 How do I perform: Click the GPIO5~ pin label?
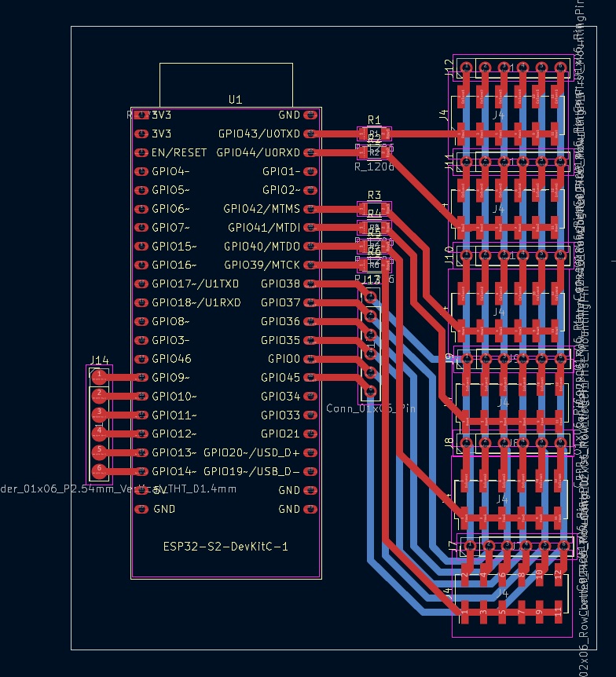pyautogui.click(x=170, y=190)
